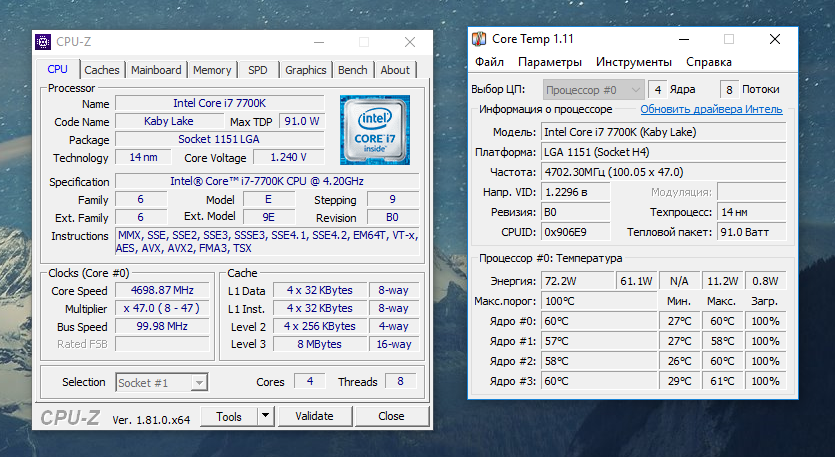835x457 pixels.
Task: Click the Ядро #3 load value 100%
Action: [765, 381]
